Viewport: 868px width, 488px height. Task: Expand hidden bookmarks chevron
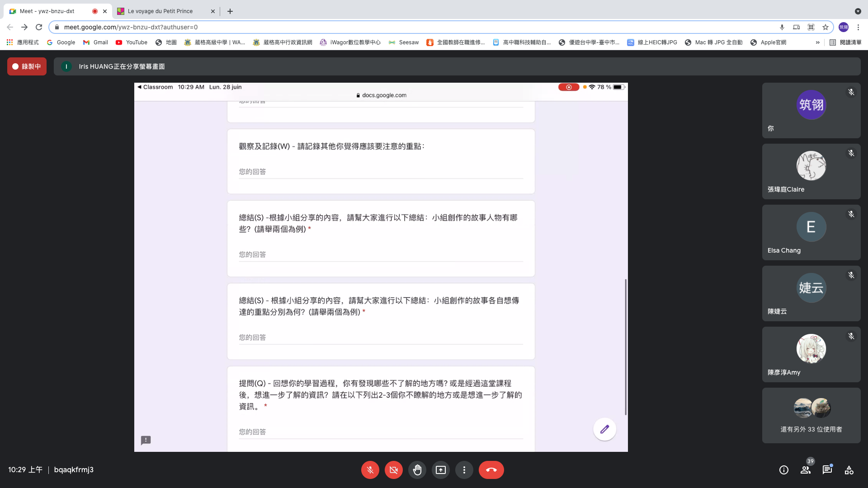(817, 42)
